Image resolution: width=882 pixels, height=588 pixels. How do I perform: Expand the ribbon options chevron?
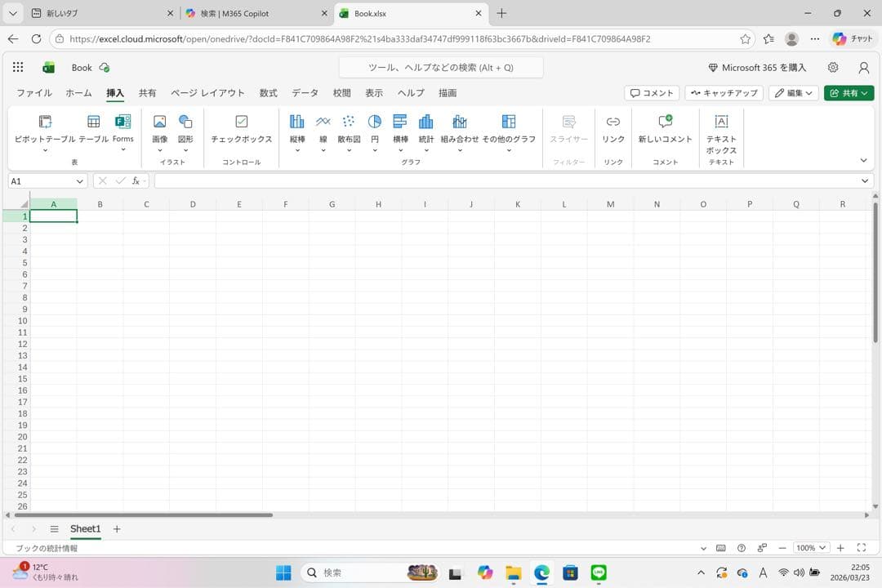coord(864,161)
